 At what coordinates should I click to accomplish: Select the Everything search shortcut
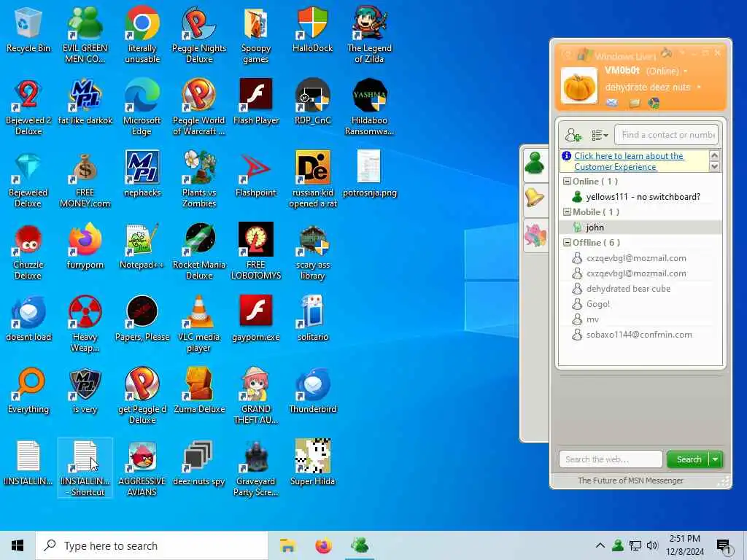[28, 392]
